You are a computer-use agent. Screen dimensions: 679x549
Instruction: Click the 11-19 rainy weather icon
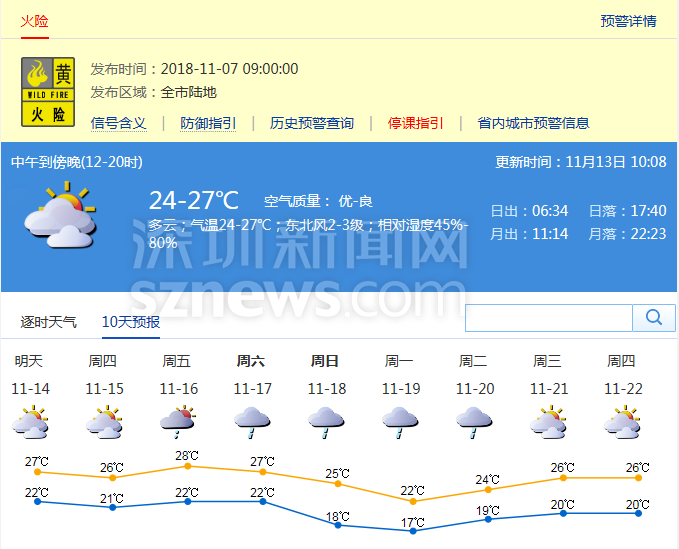click(399, 423)
